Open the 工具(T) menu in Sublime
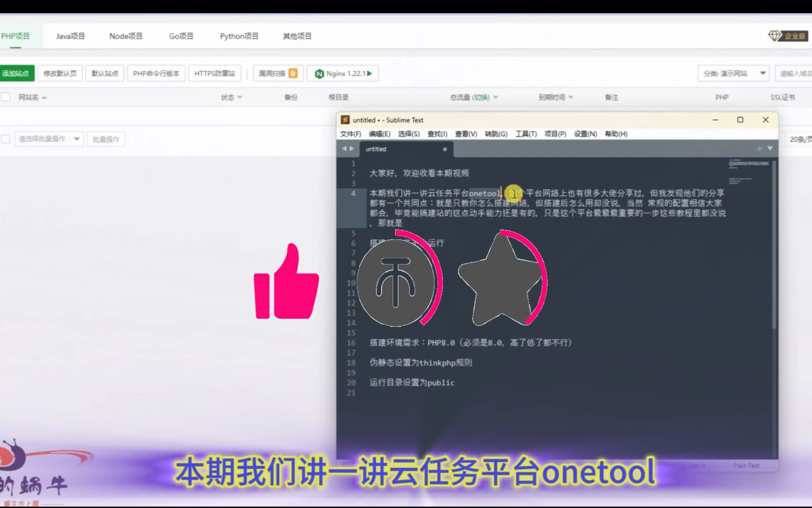The height and width of the screenshot is (508, 812). pos(526,134)
